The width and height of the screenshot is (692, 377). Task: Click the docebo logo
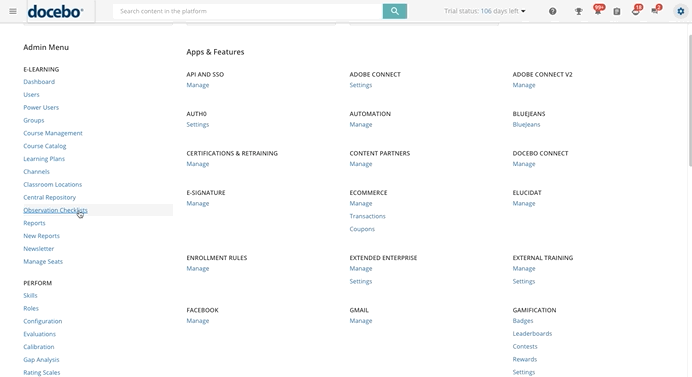55,11
